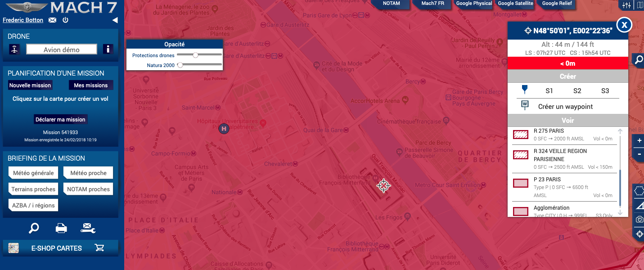The height and width of the screenshot is (270, 644).
Task: Select scenario S3
Action: point(605,91)
